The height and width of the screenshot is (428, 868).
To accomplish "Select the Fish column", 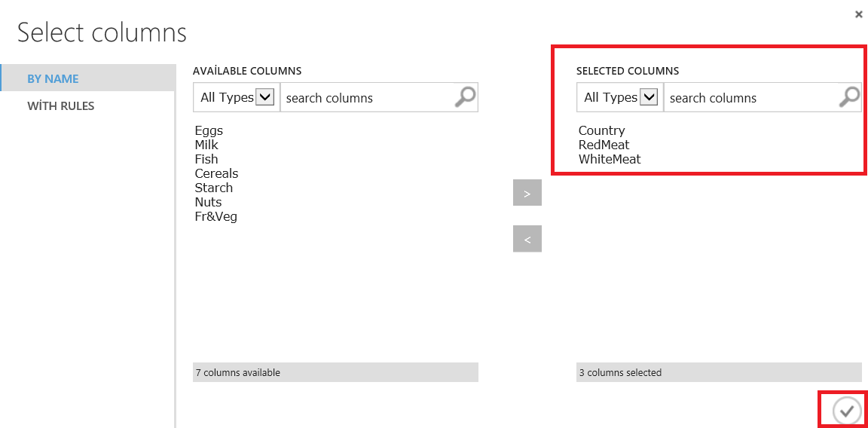I will point(206,159).
